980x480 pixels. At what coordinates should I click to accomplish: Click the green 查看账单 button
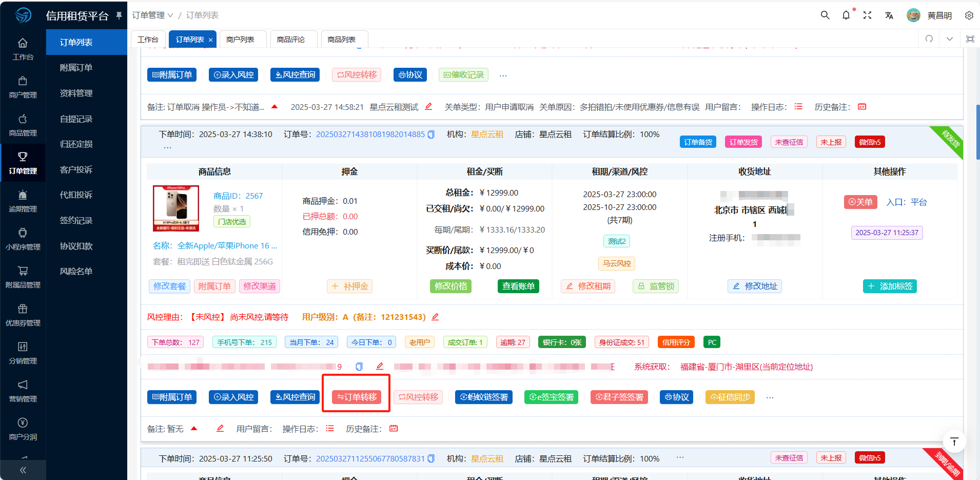pyautogui.click(x=518, y=286)
